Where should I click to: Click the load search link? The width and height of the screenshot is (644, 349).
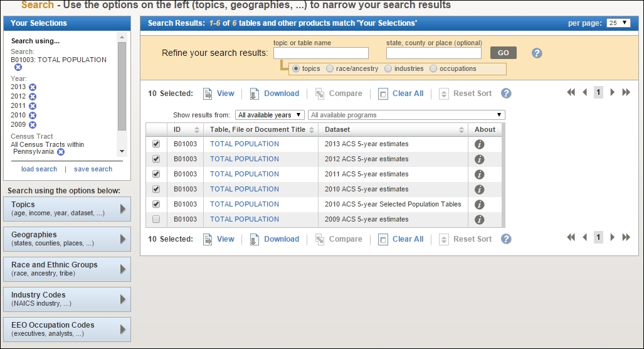pyautogui.click(x=39, y=169)
